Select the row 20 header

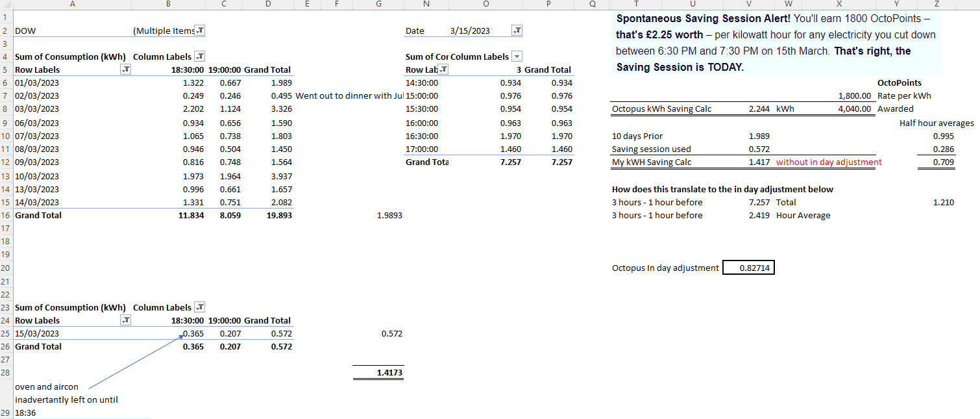pyautogui.click(x=6, y=268)
